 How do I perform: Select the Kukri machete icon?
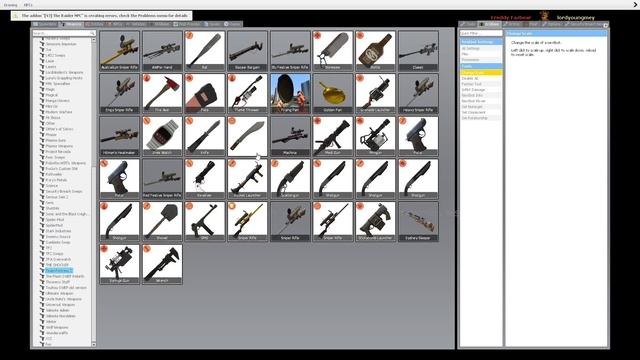tap(247, 136)
